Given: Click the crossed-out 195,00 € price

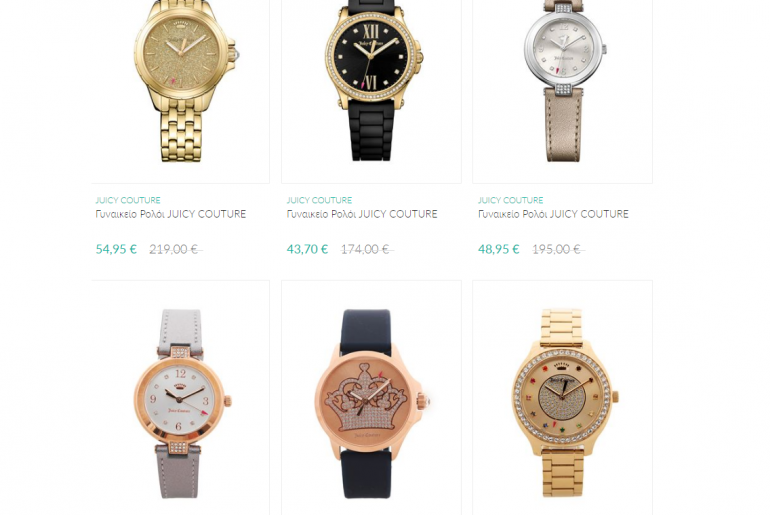Looking at the screenshot, I should coord(558,249).
